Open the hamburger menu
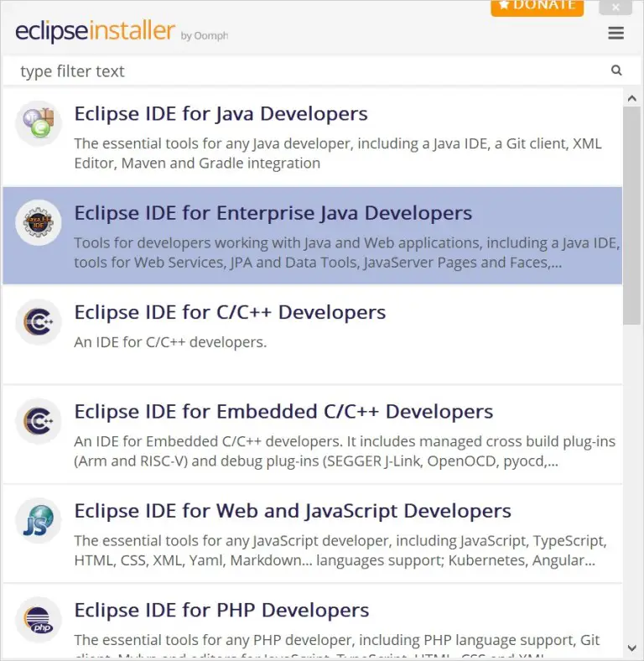Image resolution: width=644 pixels, height=661 pixels. 615,34
